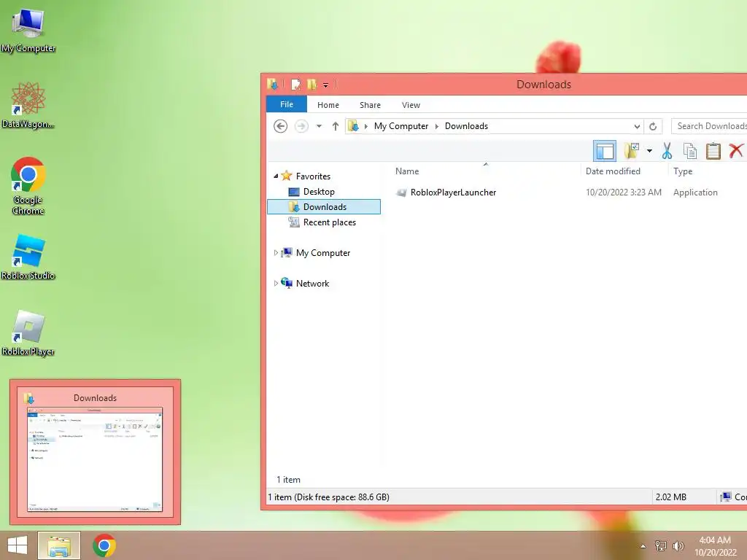Select My Computer in navigation pane
The image size is (747, 560).
323,253
